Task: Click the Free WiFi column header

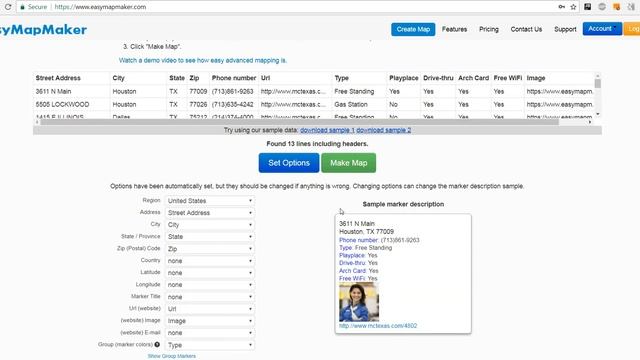Action: click(x=508, y=78)
